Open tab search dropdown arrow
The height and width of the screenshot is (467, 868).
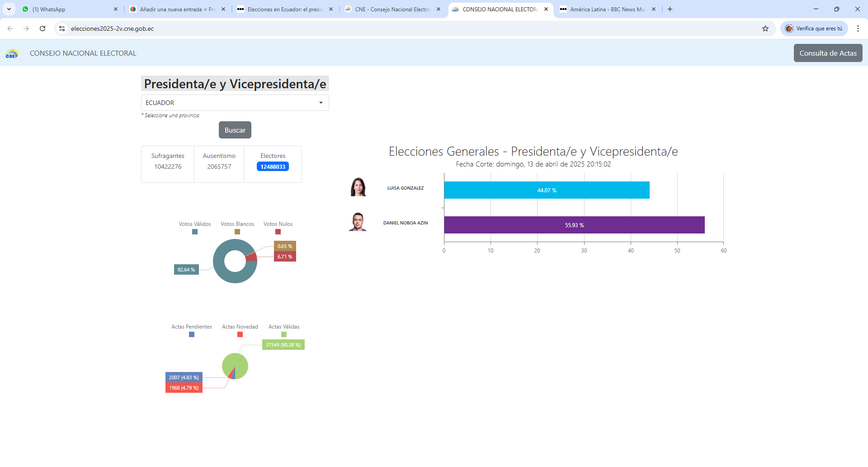point(9,9)
